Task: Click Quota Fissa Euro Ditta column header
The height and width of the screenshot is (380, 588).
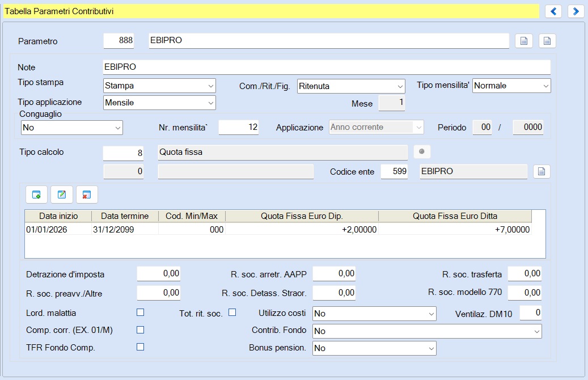Action: (455, 216)
